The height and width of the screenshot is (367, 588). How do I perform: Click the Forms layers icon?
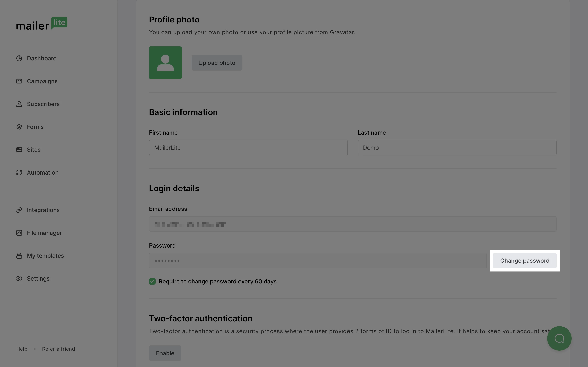pyautogui.click(x=19, y=127)
